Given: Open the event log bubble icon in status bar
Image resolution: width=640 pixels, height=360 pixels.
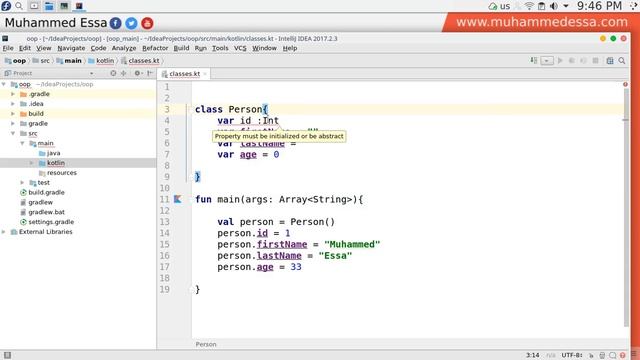Looking at the screenshot, I should click(x=613, y=356).
